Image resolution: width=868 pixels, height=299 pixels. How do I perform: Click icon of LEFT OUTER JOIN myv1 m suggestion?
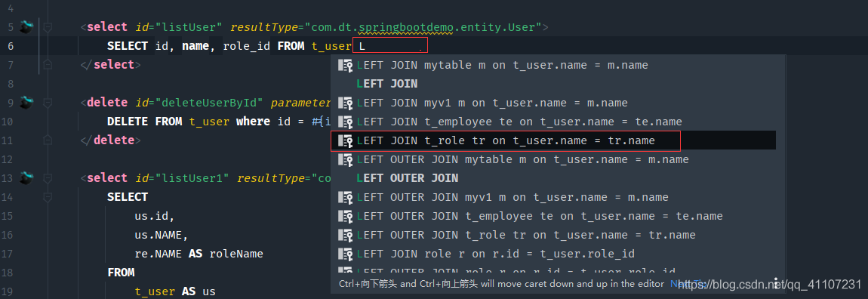[346, 197]
